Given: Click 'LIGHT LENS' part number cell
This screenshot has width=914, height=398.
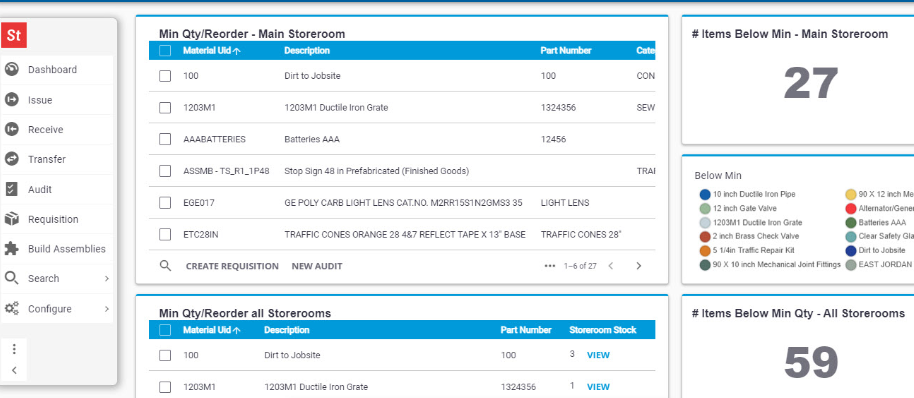Looking at the screenshot, I should pyautogui.click(x=565, y=203).
